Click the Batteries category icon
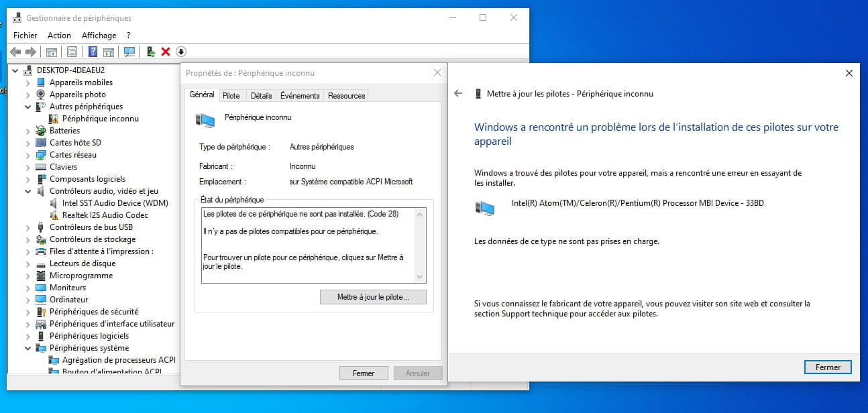The image size is (868, 413). (41, 131)
